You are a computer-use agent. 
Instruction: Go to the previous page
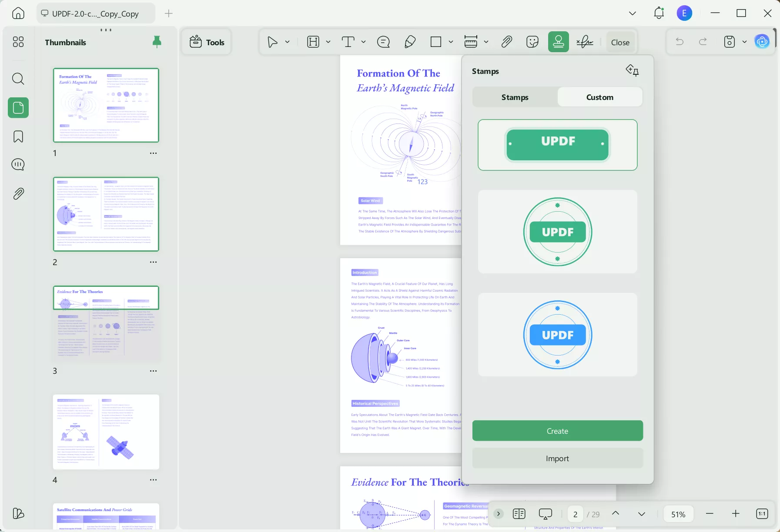(x=616, y=513)
